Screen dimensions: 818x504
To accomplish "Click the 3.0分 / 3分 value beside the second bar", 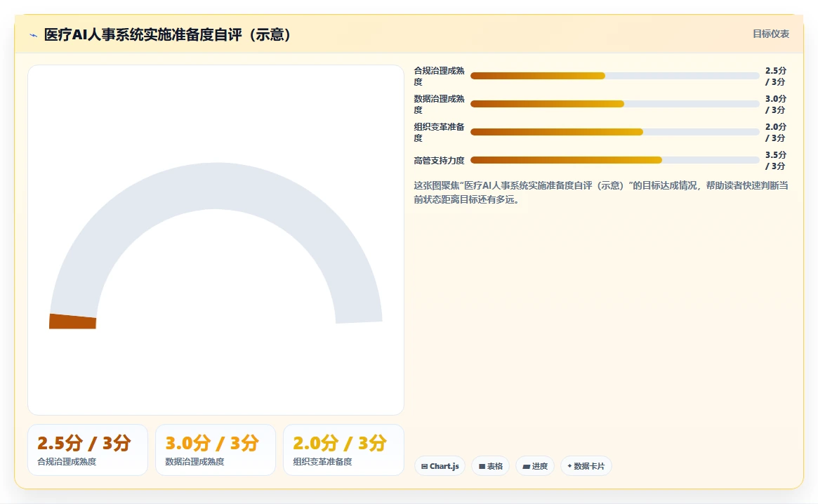I will coord(776,105).
